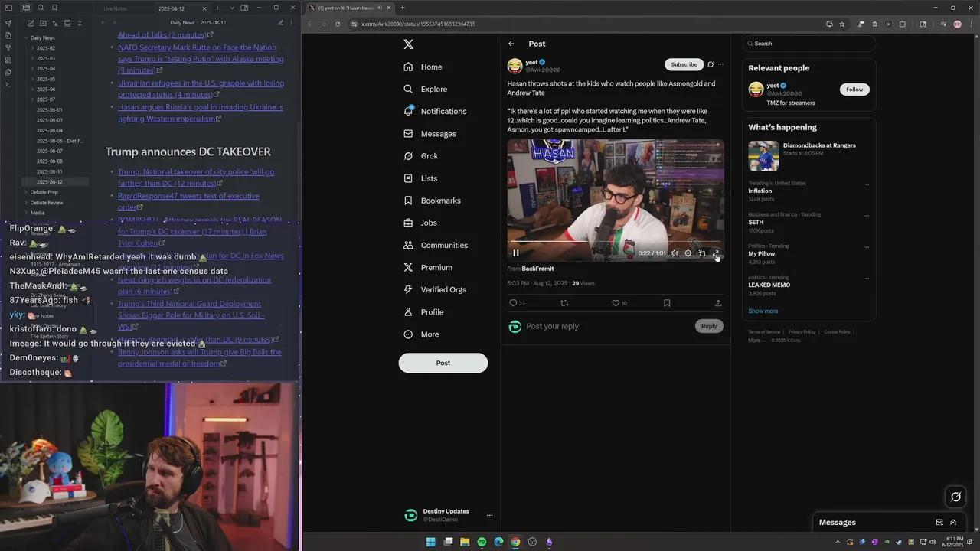Change file sort order in Obsidian
Image resolution: width=980 pixels, height=551 pixels.
tap(54, 23)
